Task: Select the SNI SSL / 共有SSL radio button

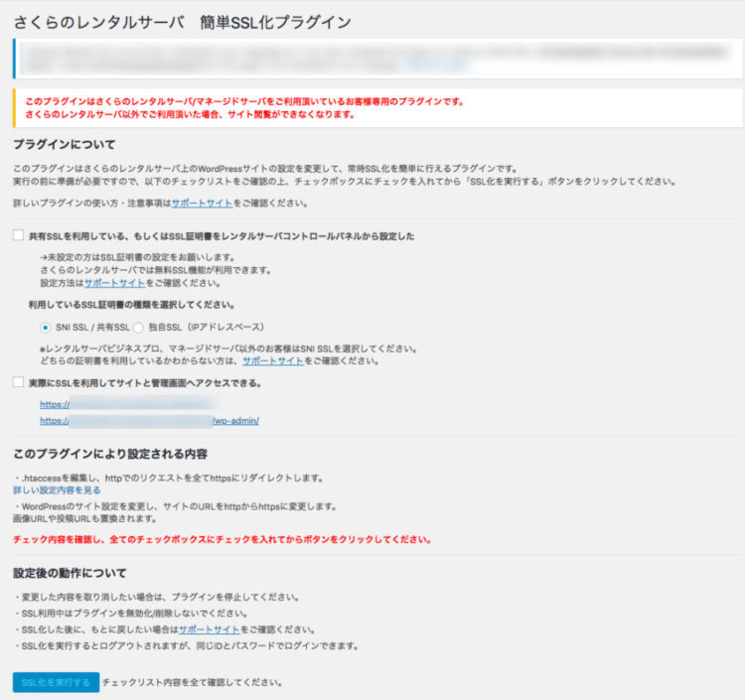Action: click(45, 328)
